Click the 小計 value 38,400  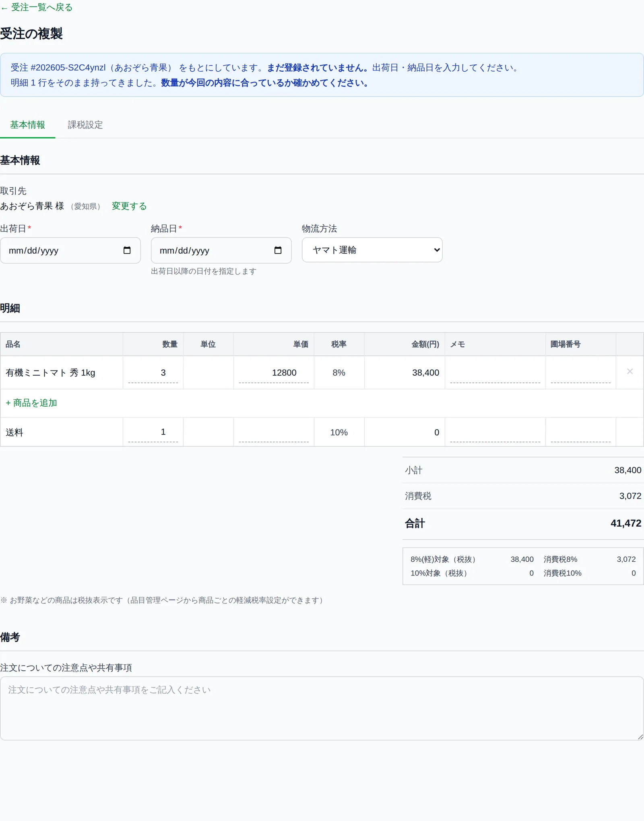(x=628, y=470)
